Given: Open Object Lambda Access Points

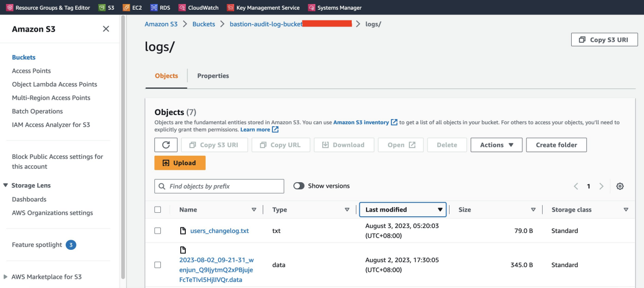Looking at the screenshot, I should [54, 84].
